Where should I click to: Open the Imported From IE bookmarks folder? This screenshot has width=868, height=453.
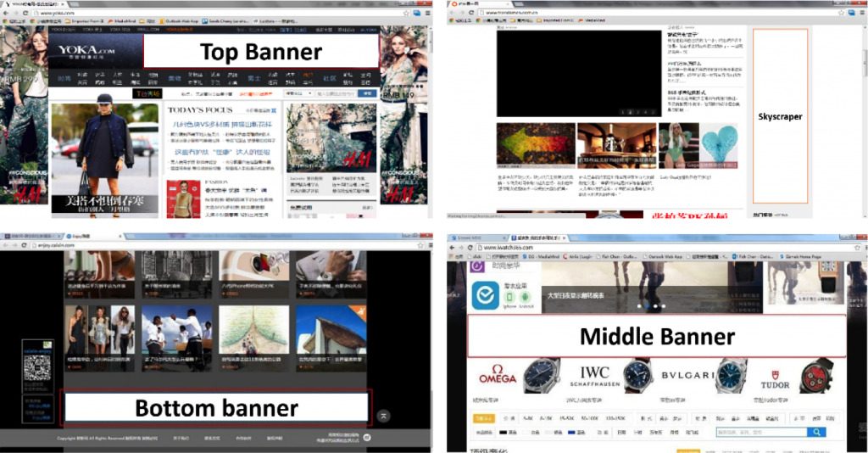(84, 21)
